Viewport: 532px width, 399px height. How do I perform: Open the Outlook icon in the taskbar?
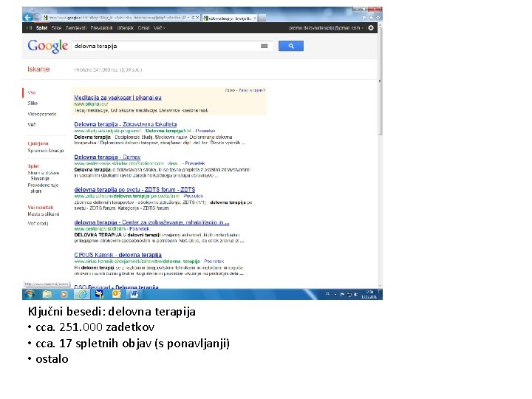coord(117,294)
